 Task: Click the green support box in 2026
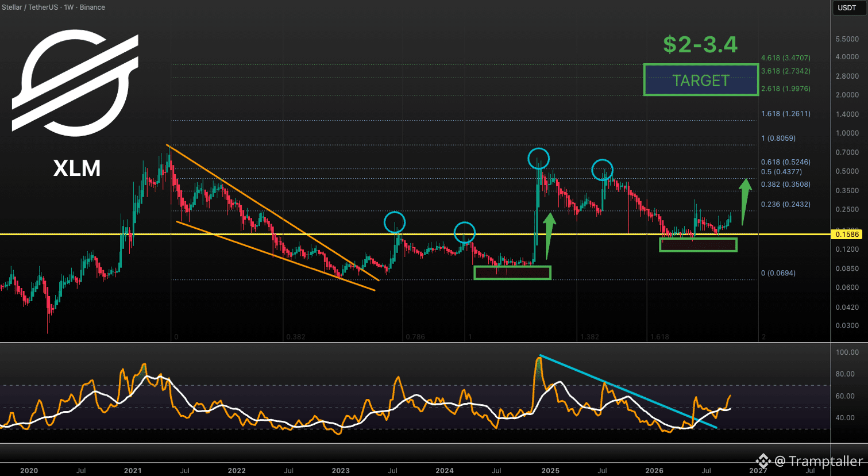point(698,245)
